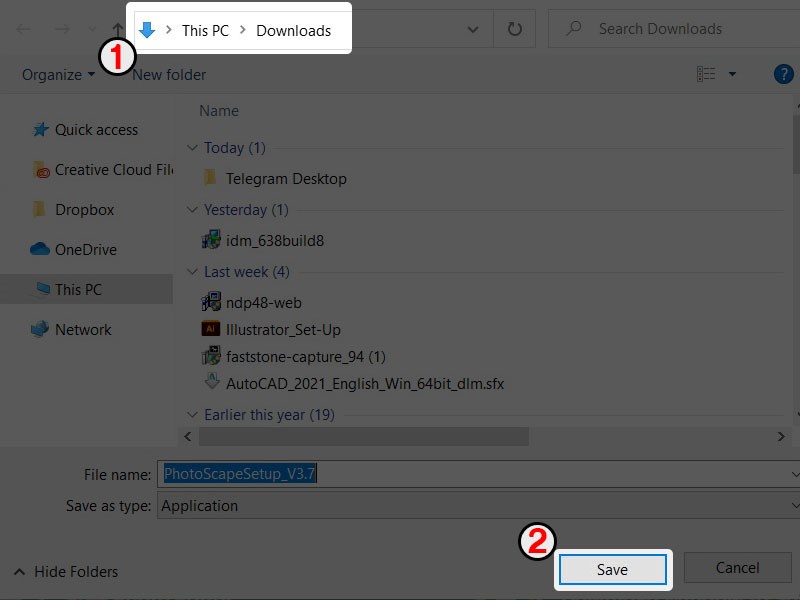This screenshot has width=800, height=600.
Task: Click the refresh icon beside address bar
Action: 515,30
